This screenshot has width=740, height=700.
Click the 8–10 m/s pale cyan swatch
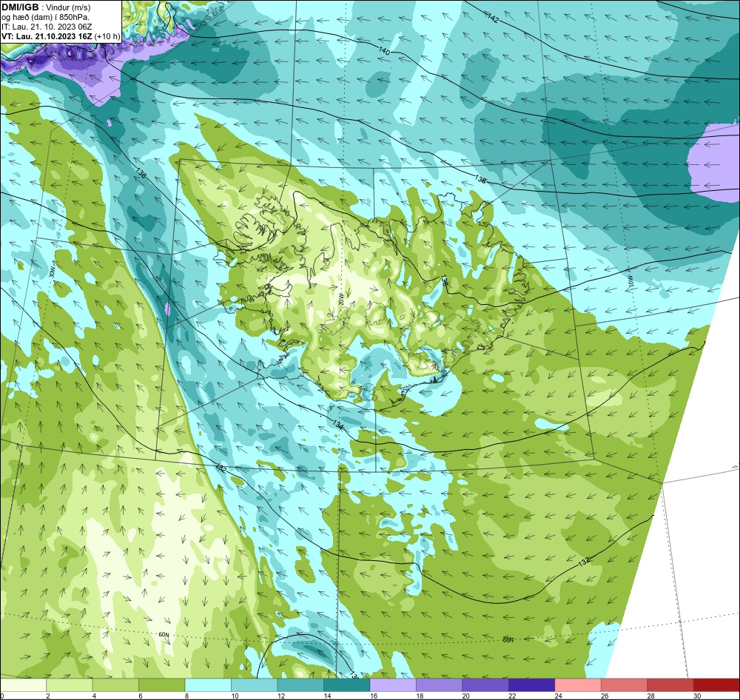tap(208, 685)
